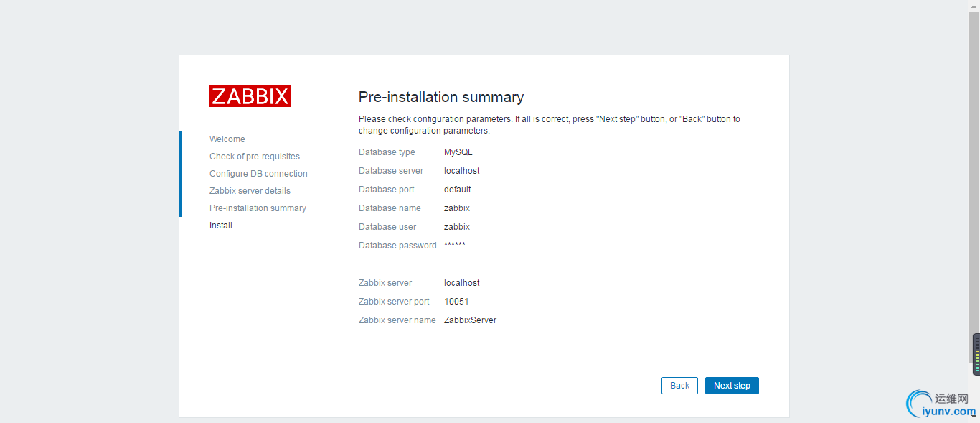Click the Database password label

tap(397, 246)
